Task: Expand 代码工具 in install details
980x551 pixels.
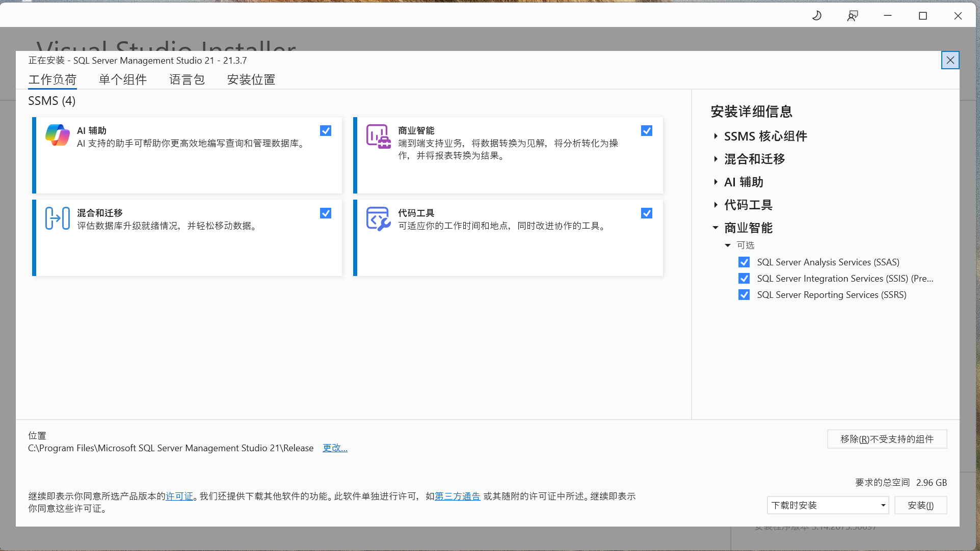Action: (x=716, y=205)
